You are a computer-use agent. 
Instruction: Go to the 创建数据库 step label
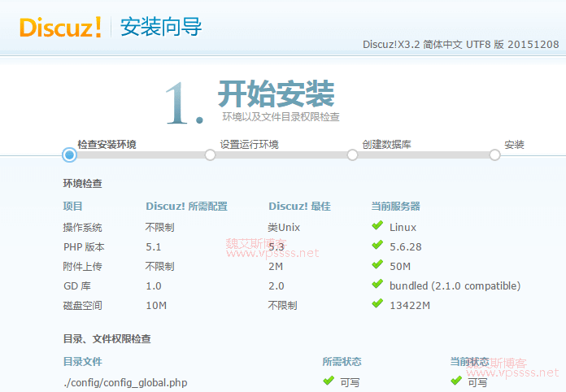point(386,145)
